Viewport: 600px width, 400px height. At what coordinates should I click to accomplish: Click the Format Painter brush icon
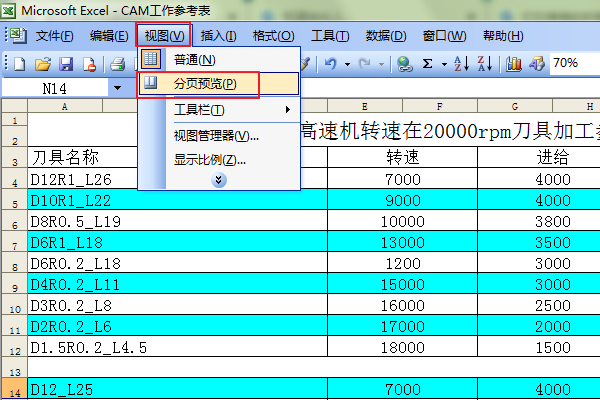(x=305, y=64)
